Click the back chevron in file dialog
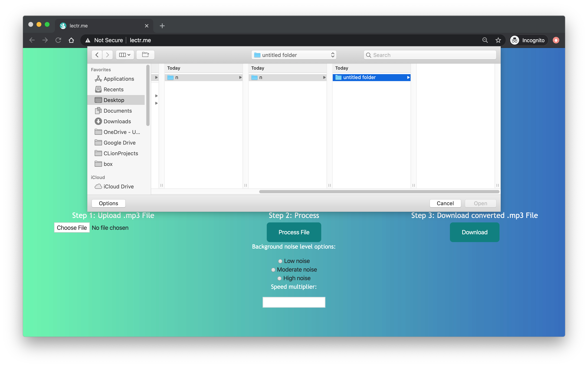The image size is (588, 367). tap(97, 55)
